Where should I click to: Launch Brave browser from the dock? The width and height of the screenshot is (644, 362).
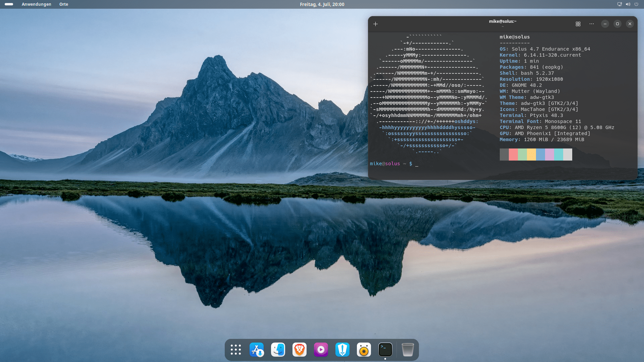point(300,350)
